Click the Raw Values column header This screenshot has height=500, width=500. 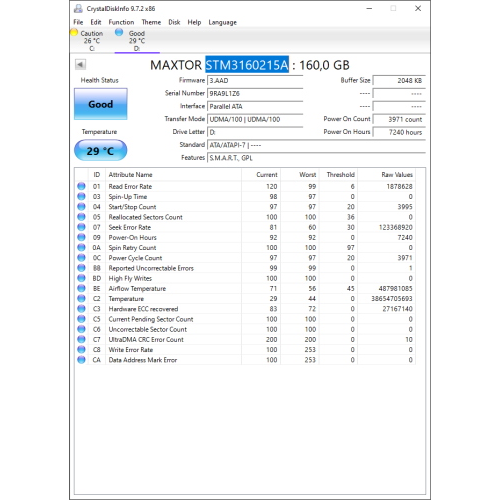(x=386, y=175)
